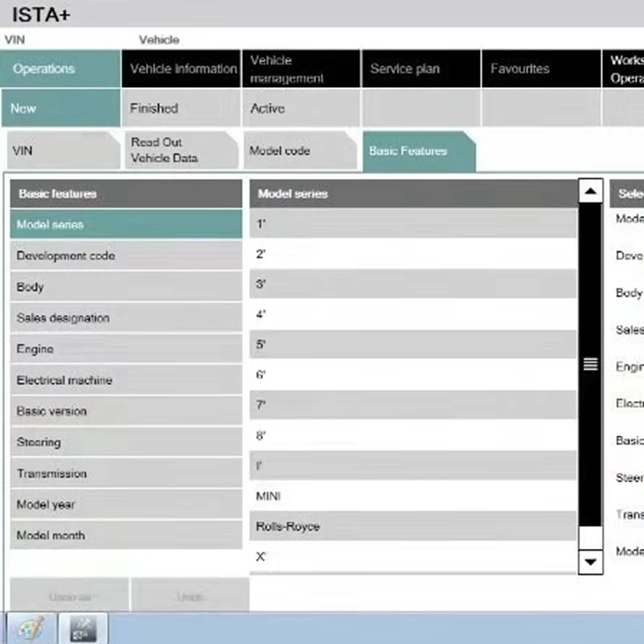
Task: Select model series 8'
Action: 413,435
